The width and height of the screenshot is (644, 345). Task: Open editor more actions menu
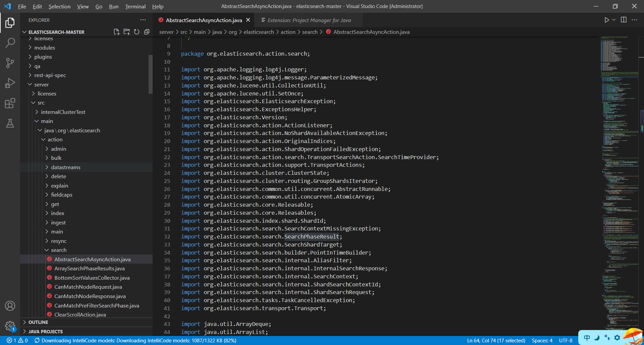pyautogui.click(x=634, y=20)
